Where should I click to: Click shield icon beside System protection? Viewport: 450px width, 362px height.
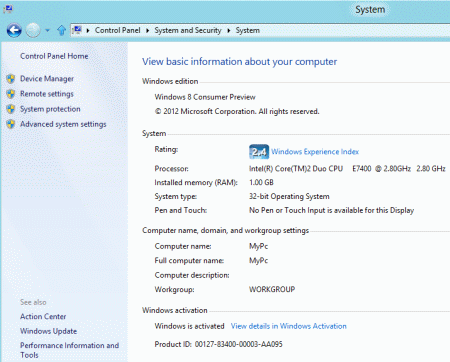[11, 109]
